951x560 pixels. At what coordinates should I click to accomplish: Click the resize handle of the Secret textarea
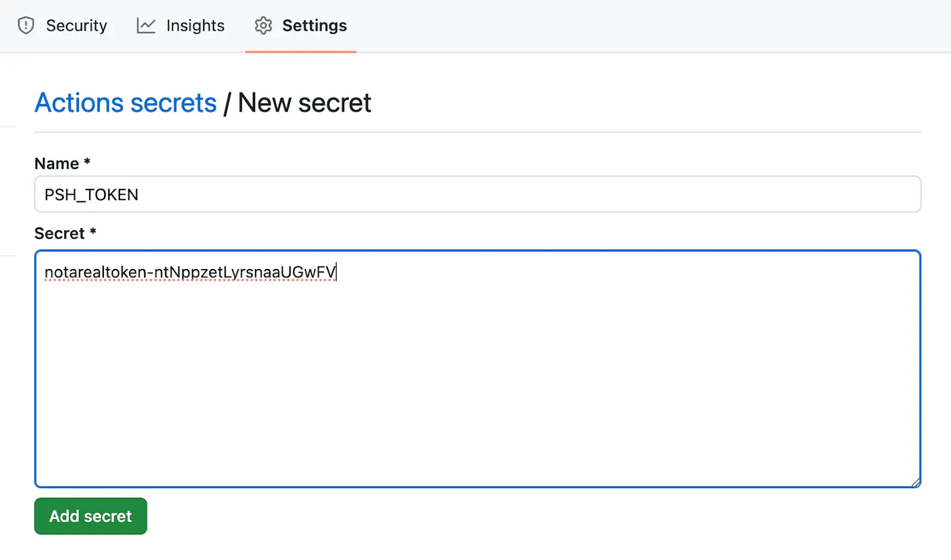tap(915, 481)
